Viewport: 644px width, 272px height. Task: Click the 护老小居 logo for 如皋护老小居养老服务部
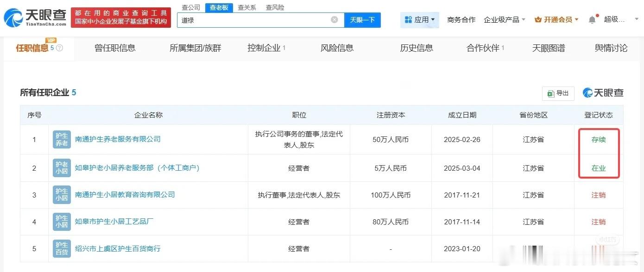click(62, 168)
